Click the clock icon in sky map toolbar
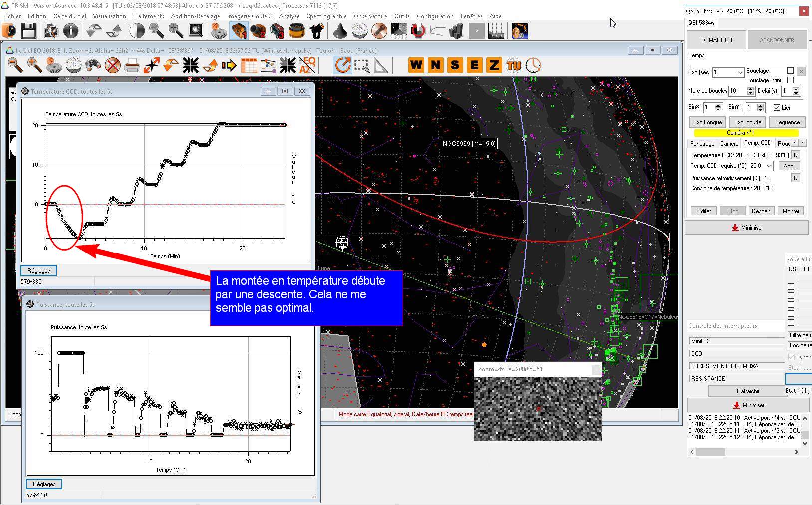The width and height of the screenshot is (812, 505). click(x=533, y=65)
